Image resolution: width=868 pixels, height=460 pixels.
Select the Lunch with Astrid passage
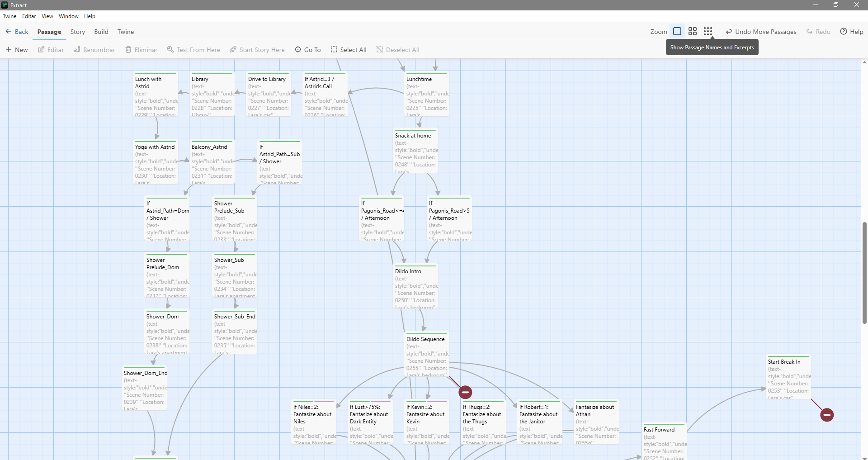click(156, 94)
